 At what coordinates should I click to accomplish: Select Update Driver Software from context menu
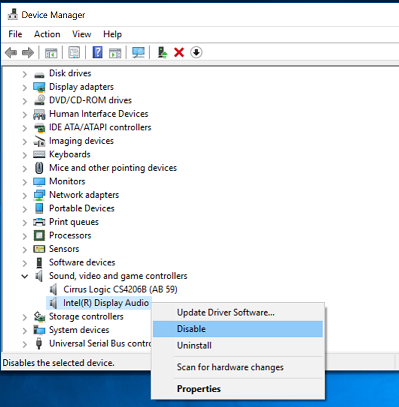coord(226,313)
